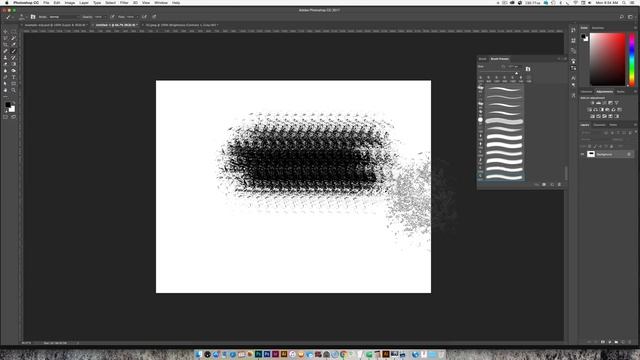
Task: Click the Invert adjustment icon
Action: (x=592, y=116)
